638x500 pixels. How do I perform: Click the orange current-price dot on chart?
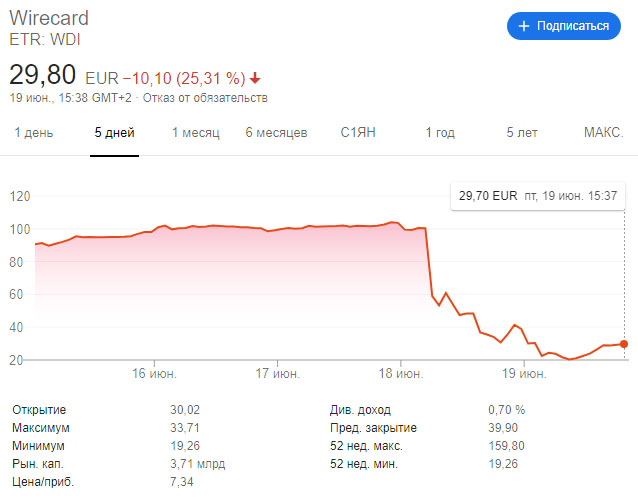[x=624, y=344]
